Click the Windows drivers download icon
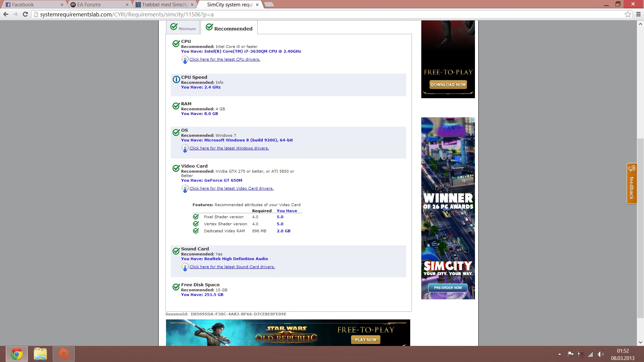The width and height of the screenshot is (644, 362). click(x=185, y=148)
